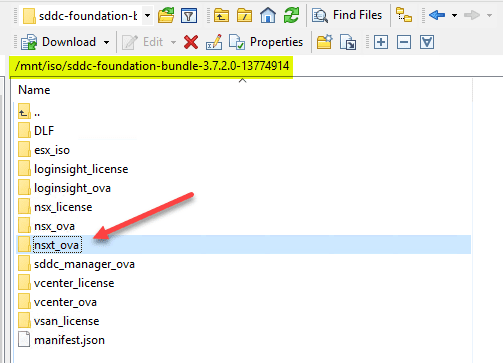
Task: Open the Properties button
Action: [266, 42]
